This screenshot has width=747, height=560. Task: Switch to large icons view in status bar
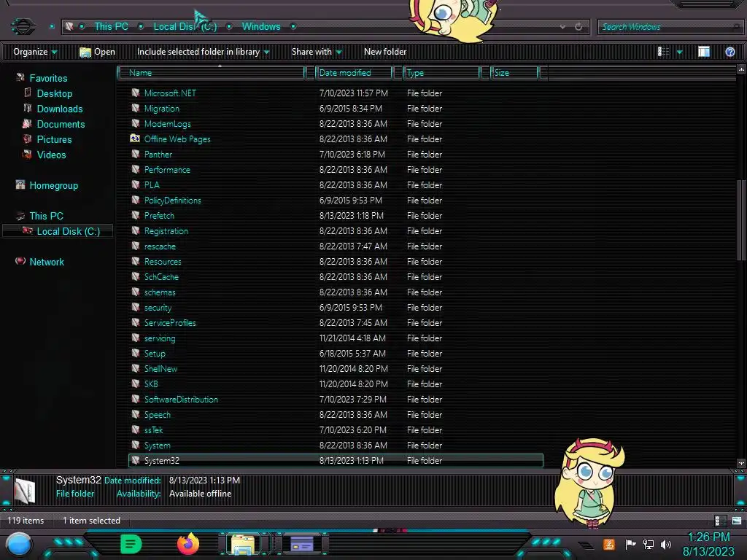point(737,521)
